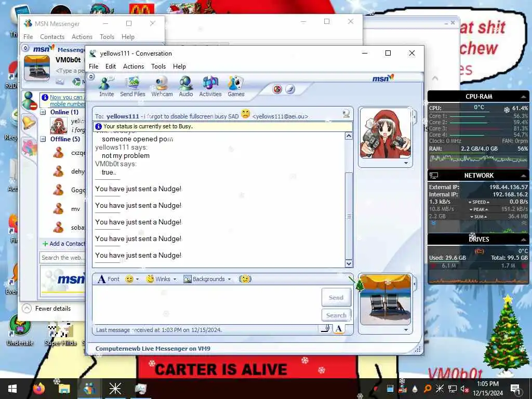Open dropdown below yellows111's display picture
The image size is (532, 399).
coord(406,163)
